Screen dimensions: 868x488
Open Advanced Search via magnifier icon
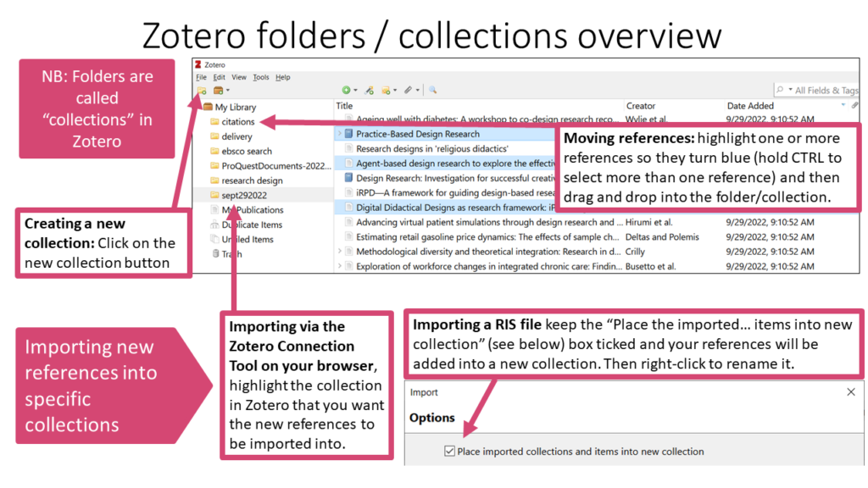click(432, 89)
